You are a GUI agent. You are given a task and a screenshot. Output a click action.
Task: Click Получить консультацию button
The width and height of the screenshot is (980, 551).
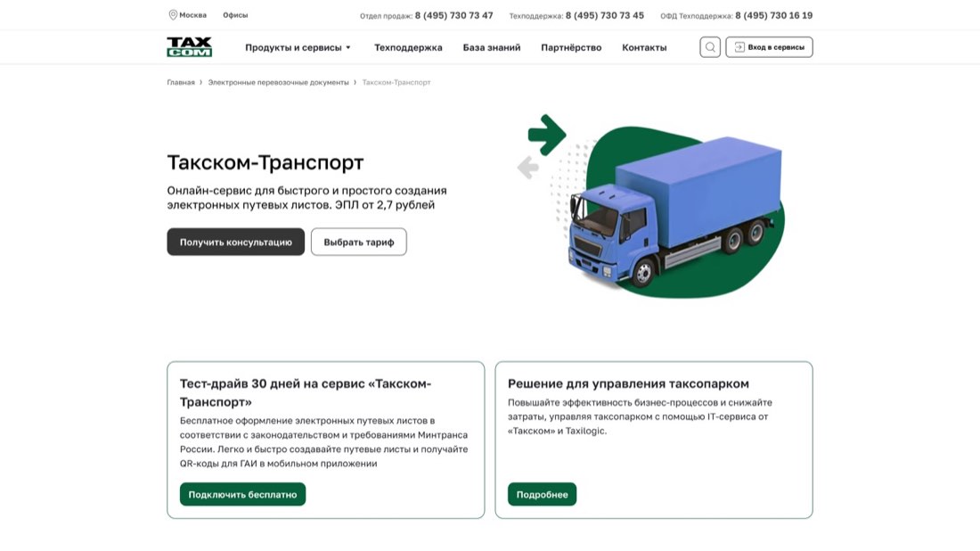[235, 242]
